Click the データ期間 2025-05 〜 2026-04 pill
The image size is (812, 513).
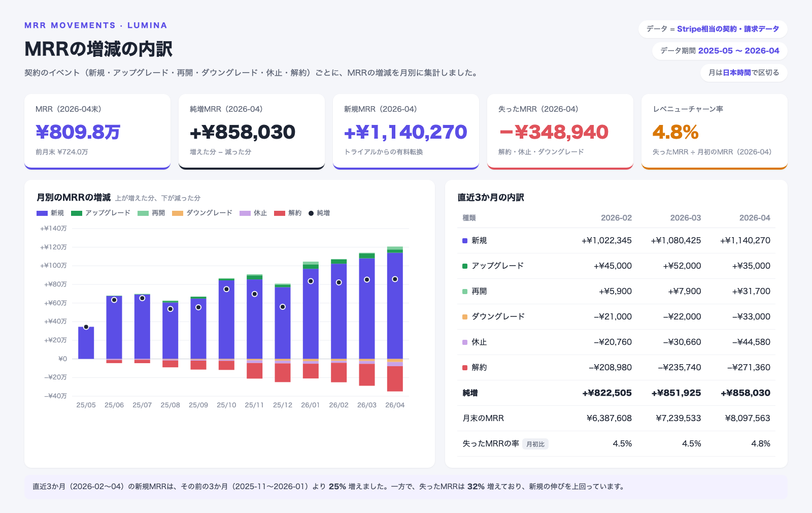(x=720, y=51)
